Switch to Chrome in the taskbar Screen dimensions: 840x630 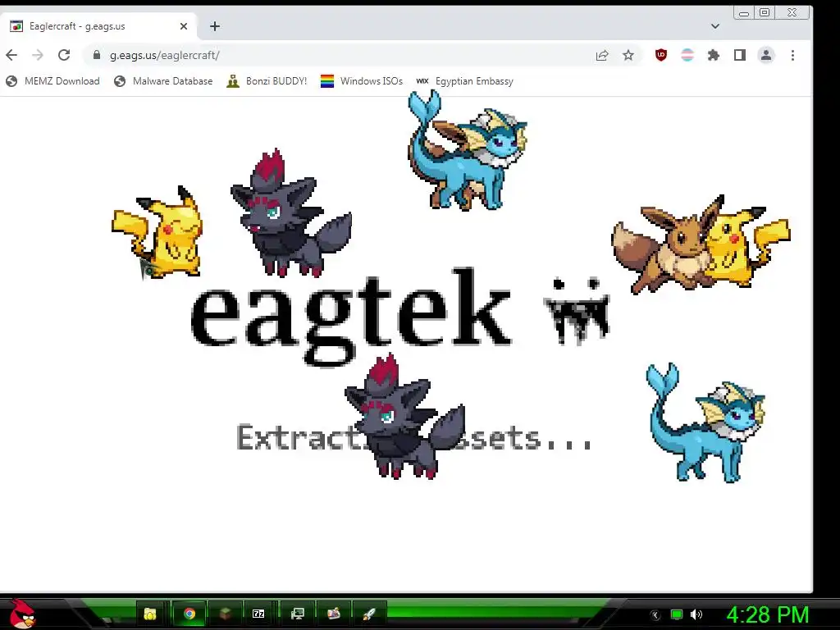click(189, 614)
